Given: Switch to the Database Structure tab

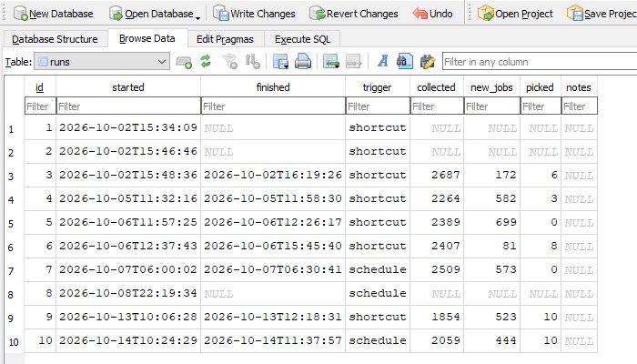Looking at the screenshot, I should point(55,39).
